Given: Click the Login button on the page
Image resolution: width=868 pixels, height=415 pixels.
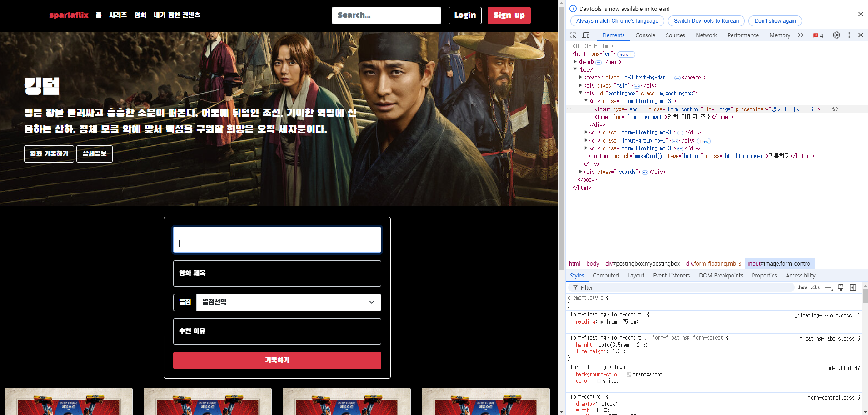Looking at the screenshot, I should (465, 15).
